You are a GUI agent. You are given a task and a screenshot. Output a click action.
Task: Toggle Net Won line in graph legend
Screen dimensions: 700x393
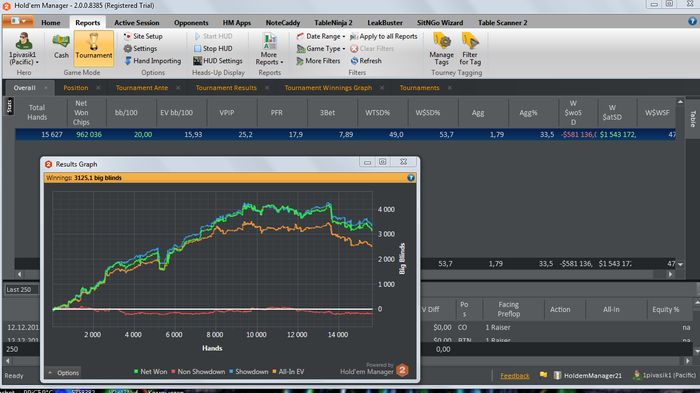(x=150, y=372)
